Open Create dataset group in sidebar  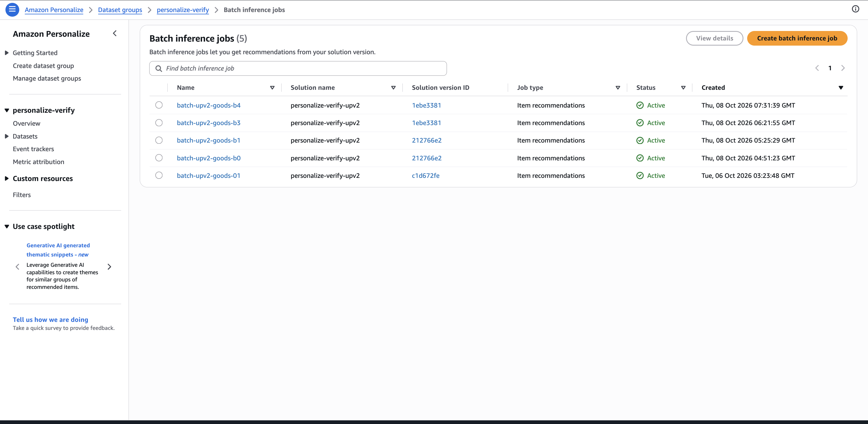click(x=43, y=66)
